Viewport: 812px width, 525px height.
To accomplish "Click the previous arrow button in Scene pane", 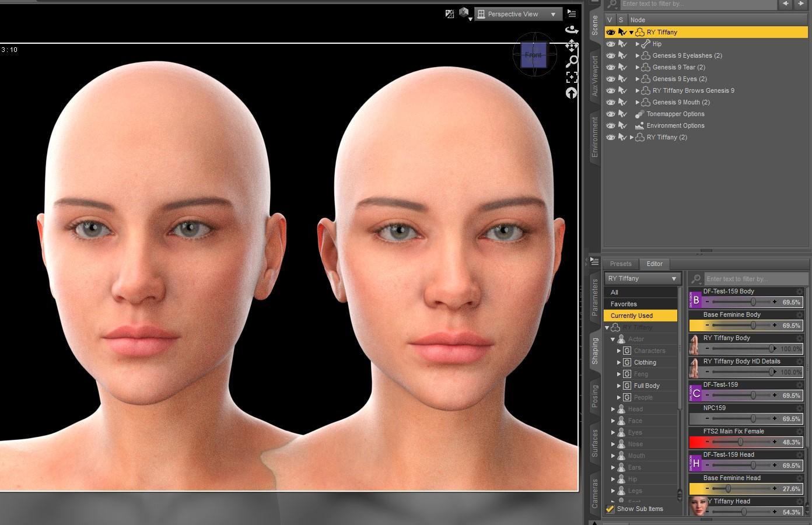I will pos(786,3).
